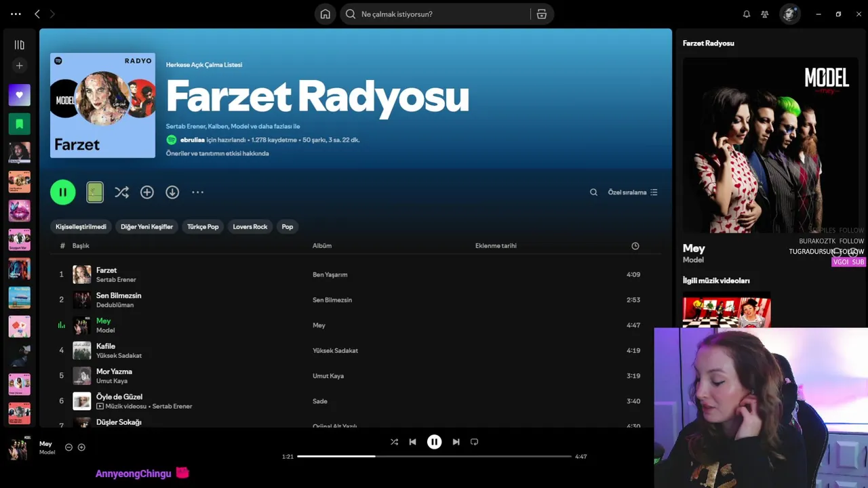868x488 pixels.
Task: Open ebruliaa profile link
Action: 192,140
